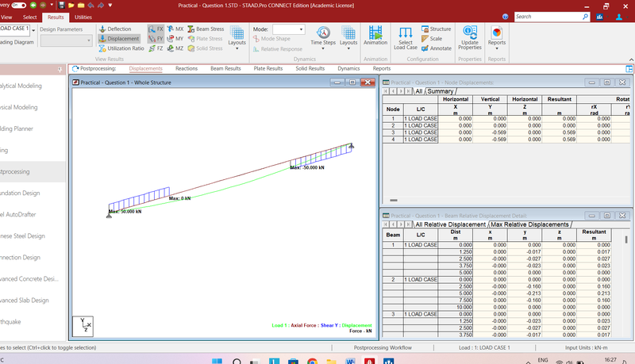Viewport: 635px width, 364px height.
Task: Select All Relative Displacement tab
Action: (x=450, y=224)
